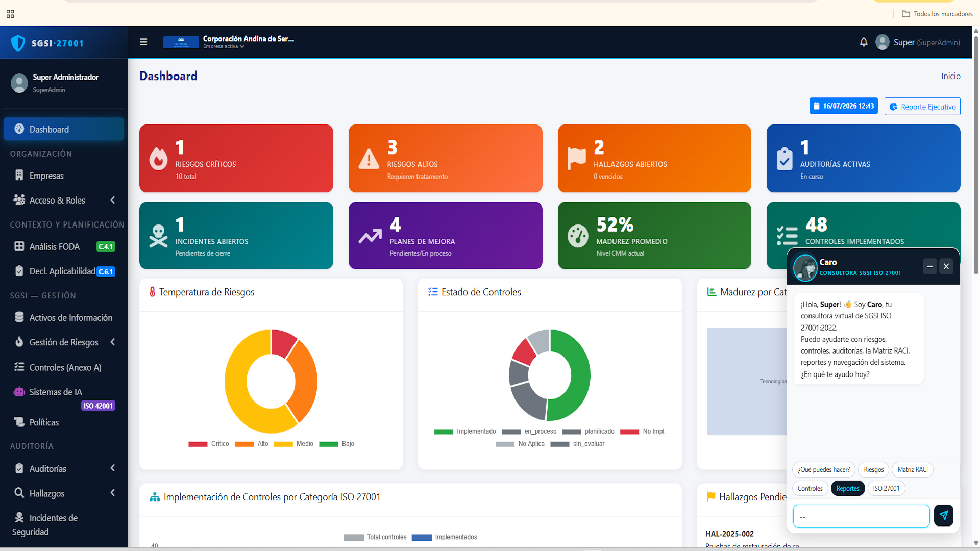980x551 pixels.
Task: Click the list icon beside Estado de Controles
Action: (433, 292)
